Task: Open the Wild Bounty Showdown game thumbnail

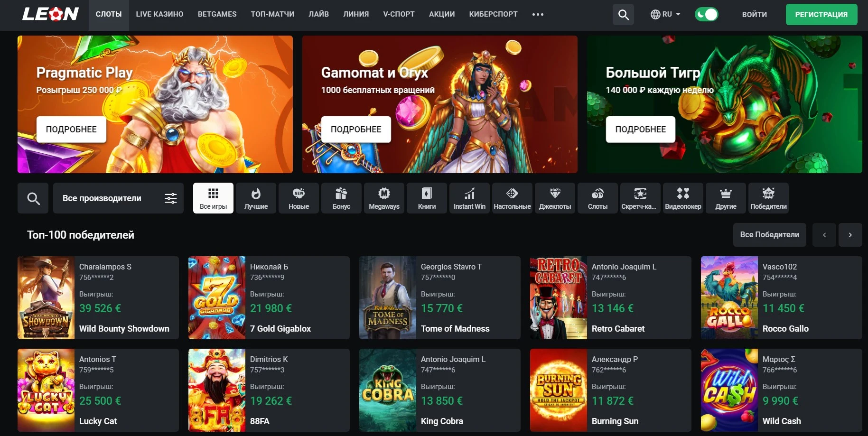Action: tap(46, 298)
